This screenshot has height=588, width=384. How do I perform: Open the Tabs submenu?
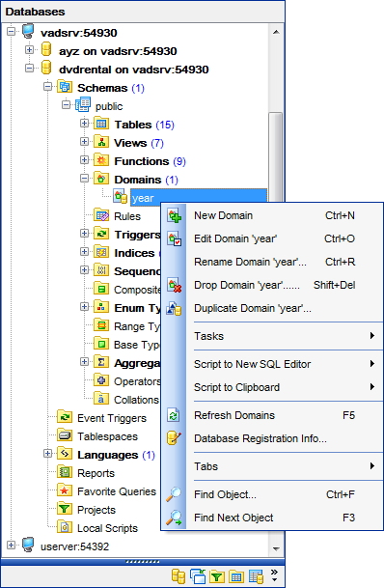(x=272, y=466)
